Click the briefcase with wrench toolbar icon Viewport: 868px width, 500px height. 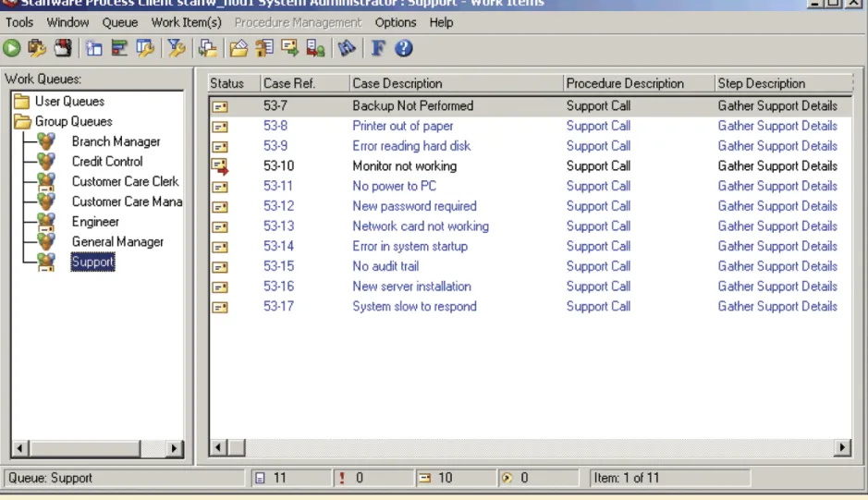point(37,48)
